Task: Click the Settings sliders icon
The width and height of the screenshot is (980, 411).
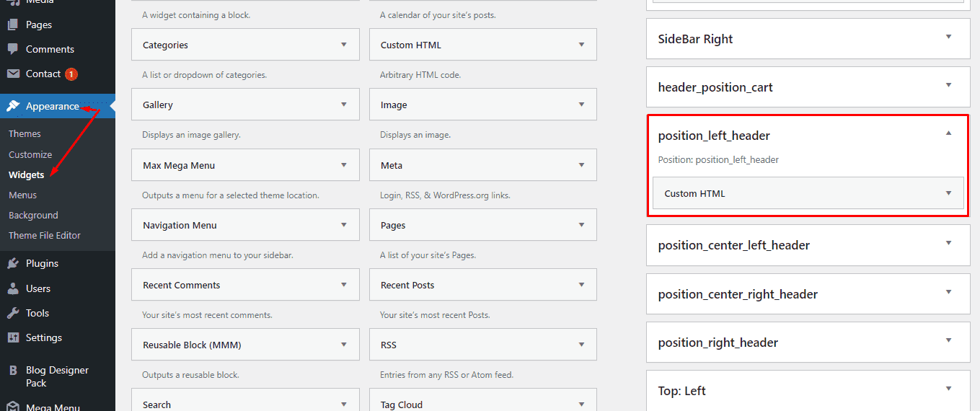Action: pyautogui.click(x=13, y=337)
